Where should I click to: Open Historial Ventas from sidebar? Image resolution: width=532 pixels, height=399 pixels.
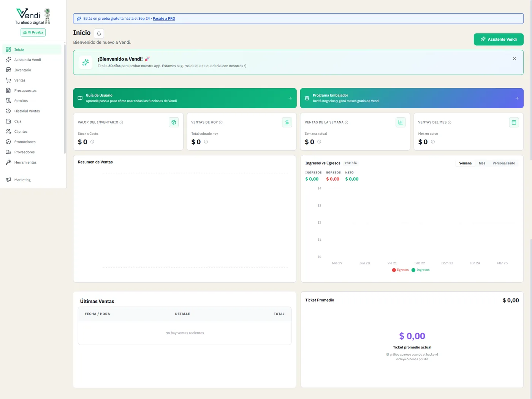coord(32,111)
